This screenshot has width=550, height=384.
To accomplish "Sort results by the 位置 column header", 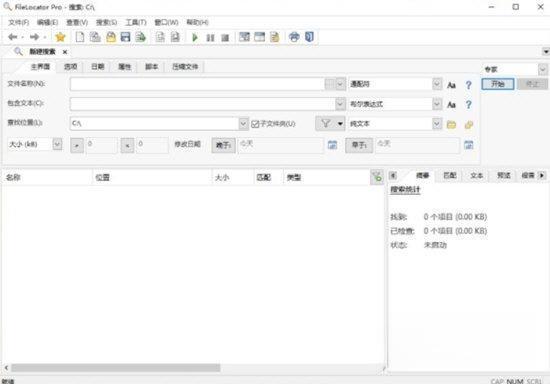I will point(152,177).
